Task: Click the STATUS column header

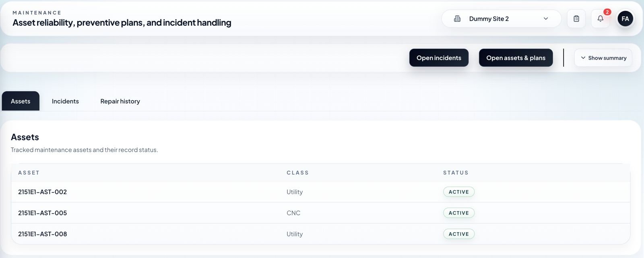Action: pos(456,173)
